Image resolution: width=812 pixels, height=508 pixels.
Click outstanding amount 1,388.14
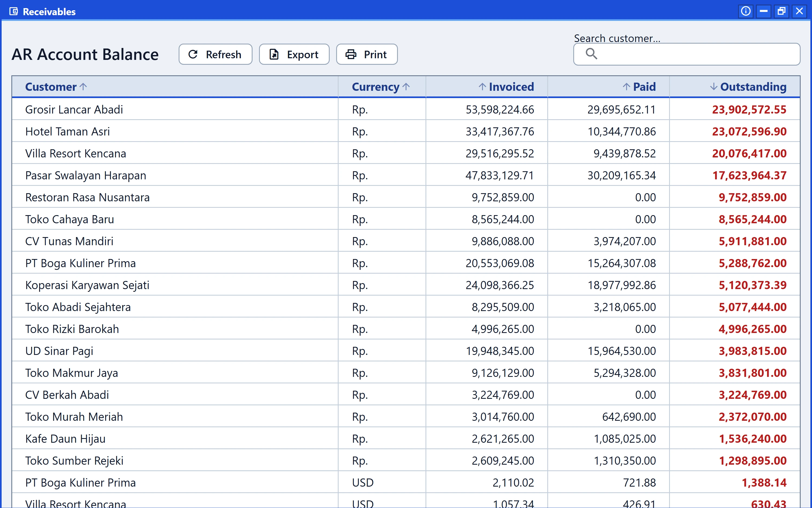[764, 483]
